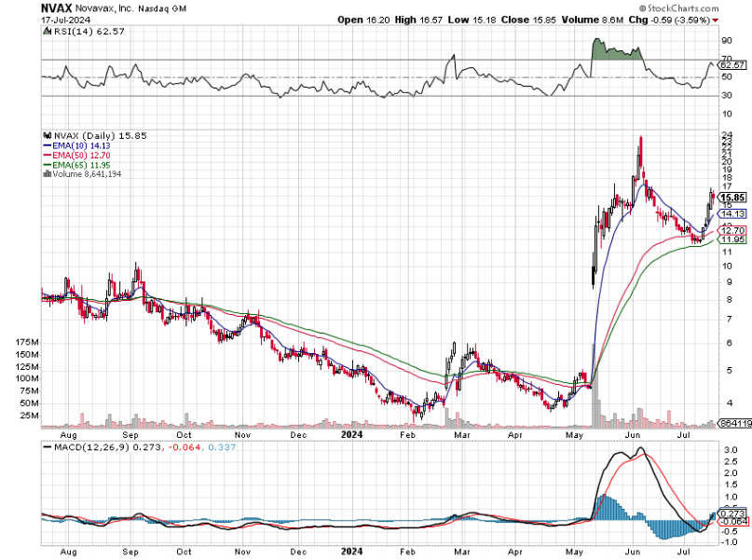Click the black MACD legend line swatch
752x560 pixels.
click(47, 447)
